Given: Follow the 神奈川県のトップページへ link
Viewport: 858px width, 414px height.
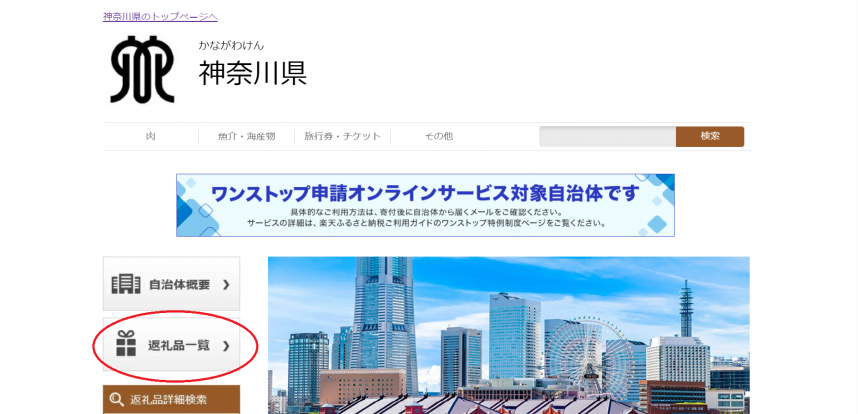Looking at the screenshot, I should (160, 17).
